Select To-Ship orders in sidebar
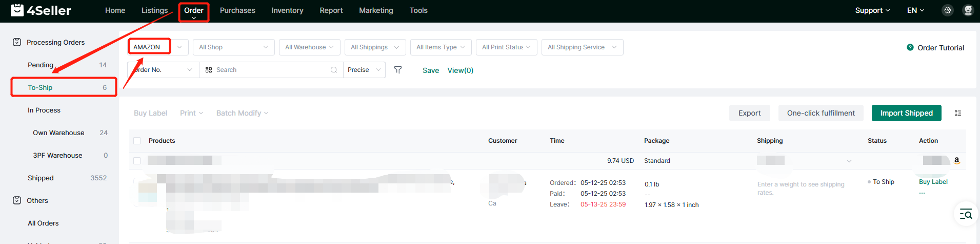 click(64, 87)
